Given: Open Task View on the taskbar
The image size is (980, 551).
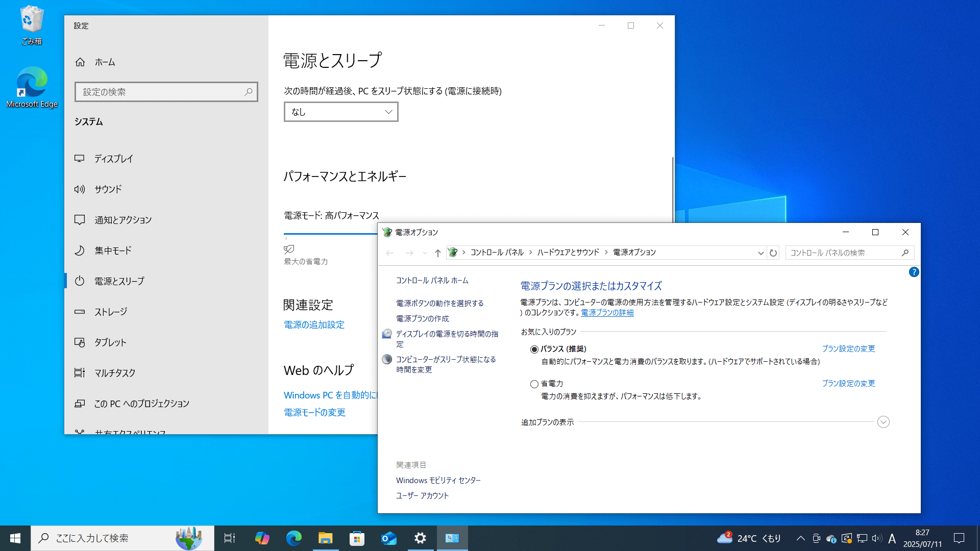Looking at the screenshot, I should (x=230, y=538).
